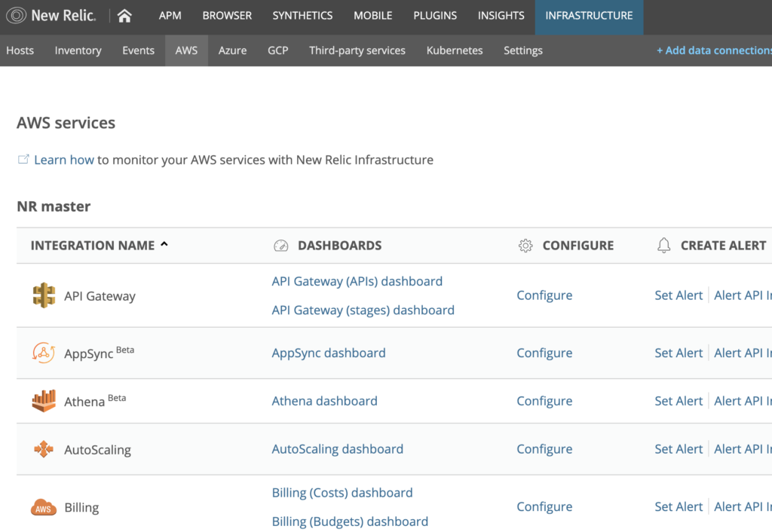Click Alert API link for Billing

click(x=743, y=507)
